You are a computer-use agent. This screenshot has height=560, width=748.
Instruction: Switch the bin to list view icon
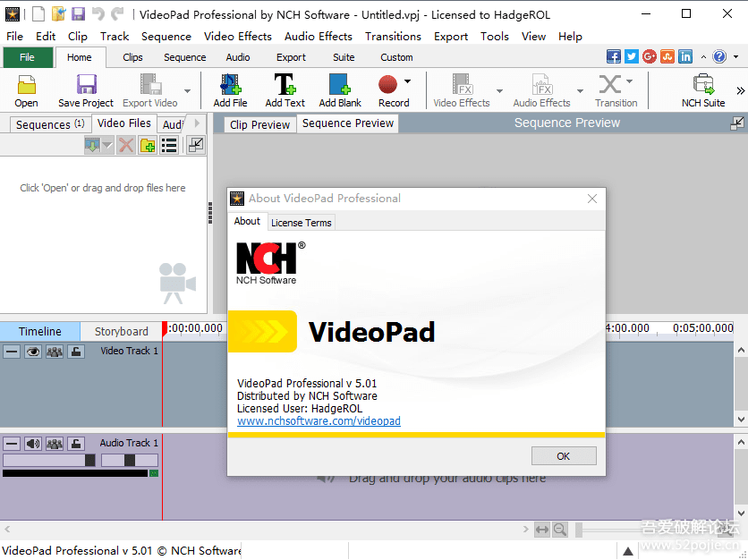coord(169,145)
